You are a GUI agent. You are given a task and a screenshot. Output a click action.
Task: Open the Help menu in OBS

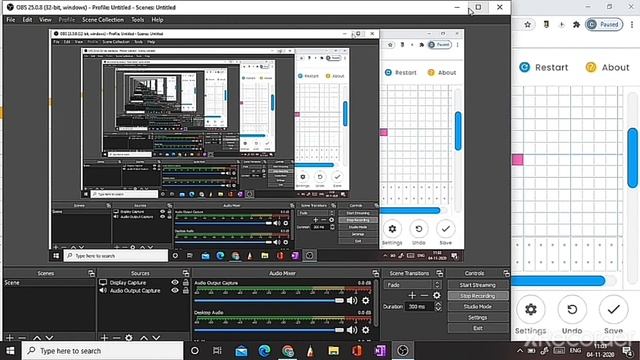[157, 20]
